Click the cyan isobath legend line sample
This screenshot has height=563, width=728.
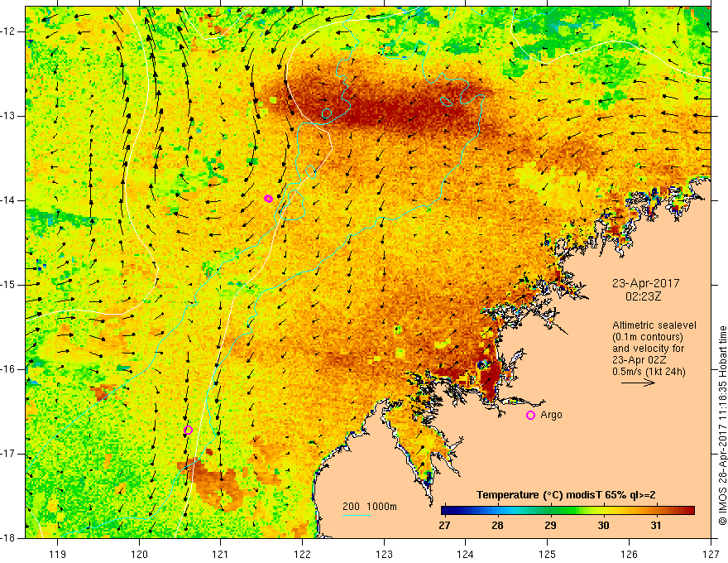(x=356, y=516)
